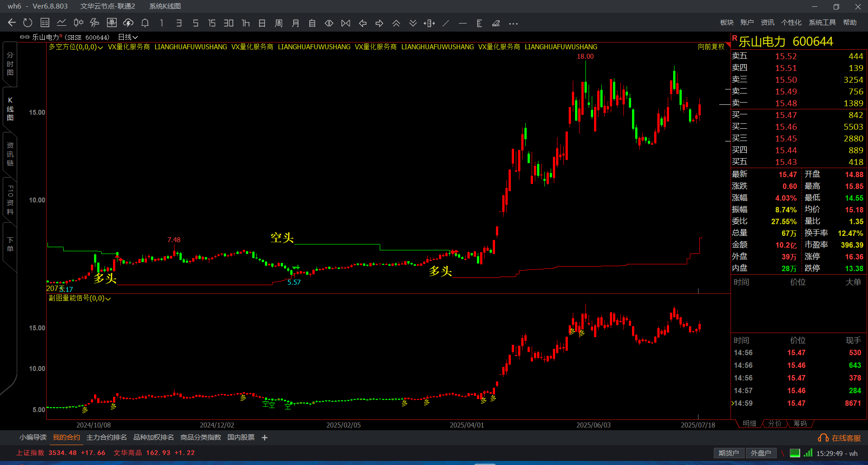Switch to 明细 tab in quote panel
Screen dimensions: 868x465
tap(750, 423)
